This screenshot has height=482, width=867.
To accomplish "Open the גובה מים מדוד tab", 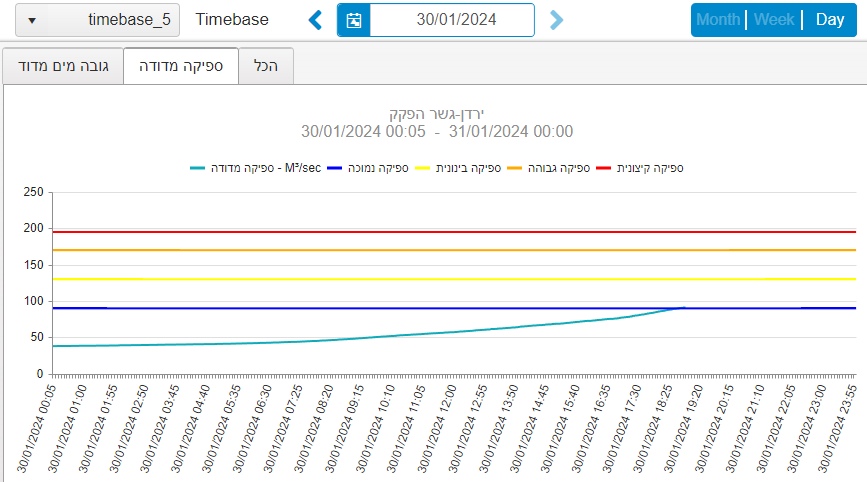I will coord(63,66).
